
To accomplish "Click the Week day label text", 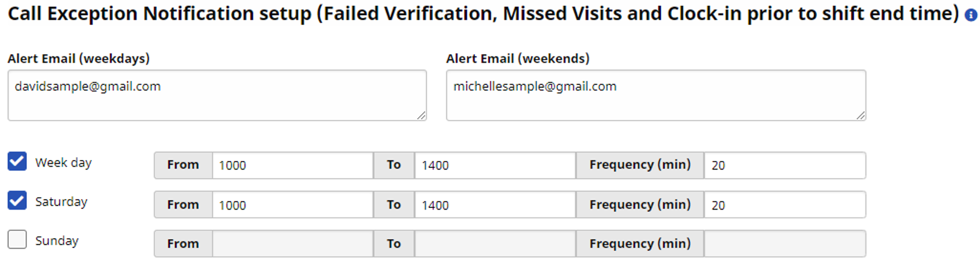I will 63,163.
